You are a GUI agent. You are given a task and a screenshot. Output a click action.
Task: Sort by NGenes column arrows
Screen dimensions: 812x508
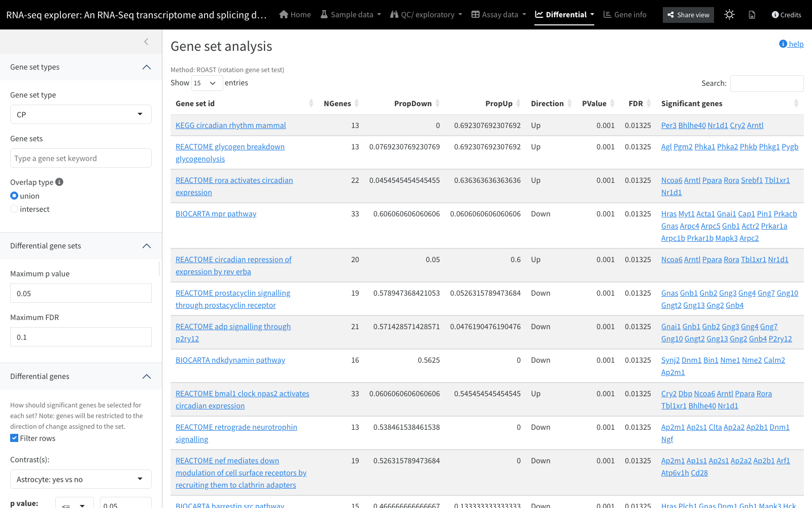(x=357, y=104)
